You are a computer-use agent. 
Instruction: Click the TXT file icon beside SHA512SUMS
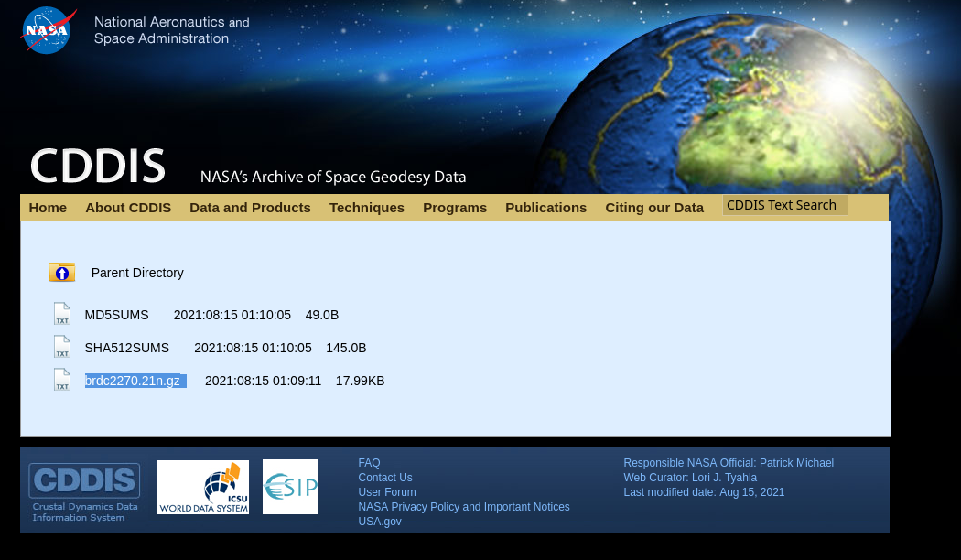[x=61, y=346]
